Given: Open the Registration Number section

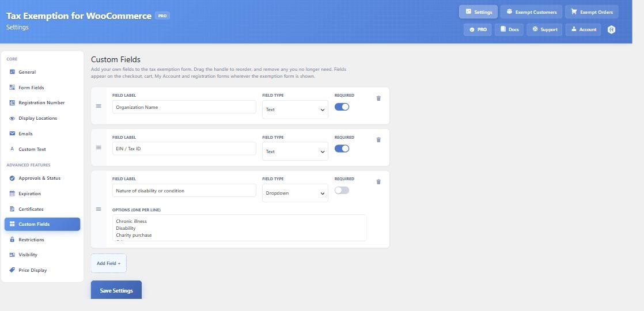Looking at the screenshot, I should click(42, 103).
